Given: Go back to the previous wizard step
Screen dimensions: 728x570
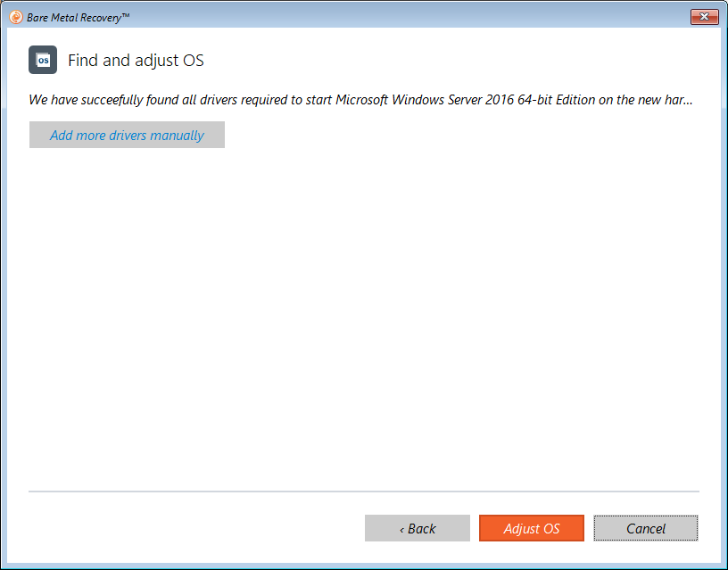Looking at the screenshot, I should 417,528.
